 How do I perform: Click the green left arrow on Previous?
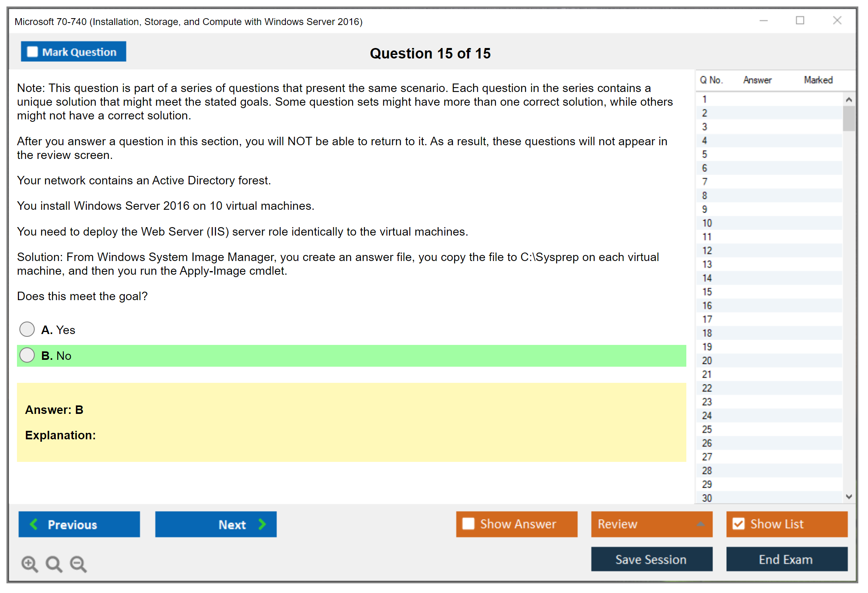tap(34, 524)
